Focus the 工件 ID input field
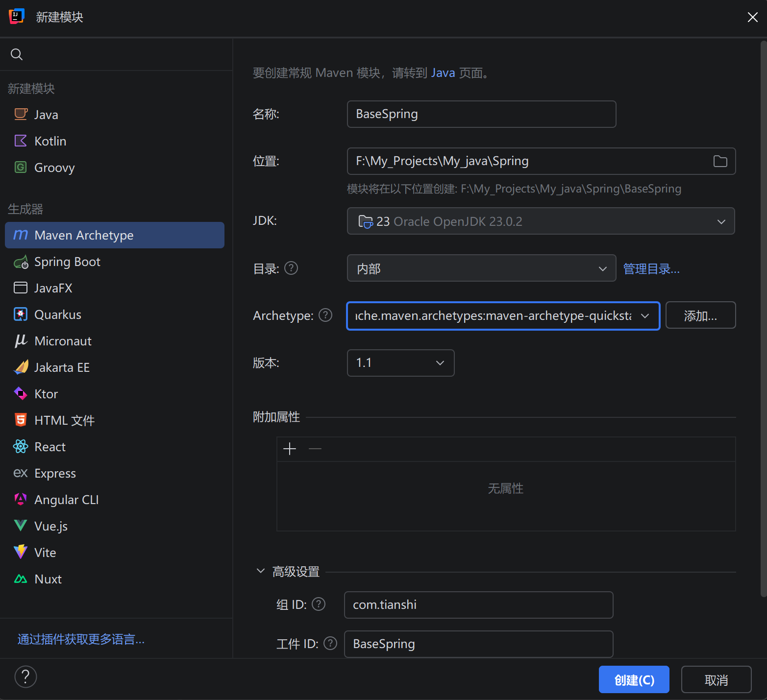The image size is (767, 700). tap(478, 644)
